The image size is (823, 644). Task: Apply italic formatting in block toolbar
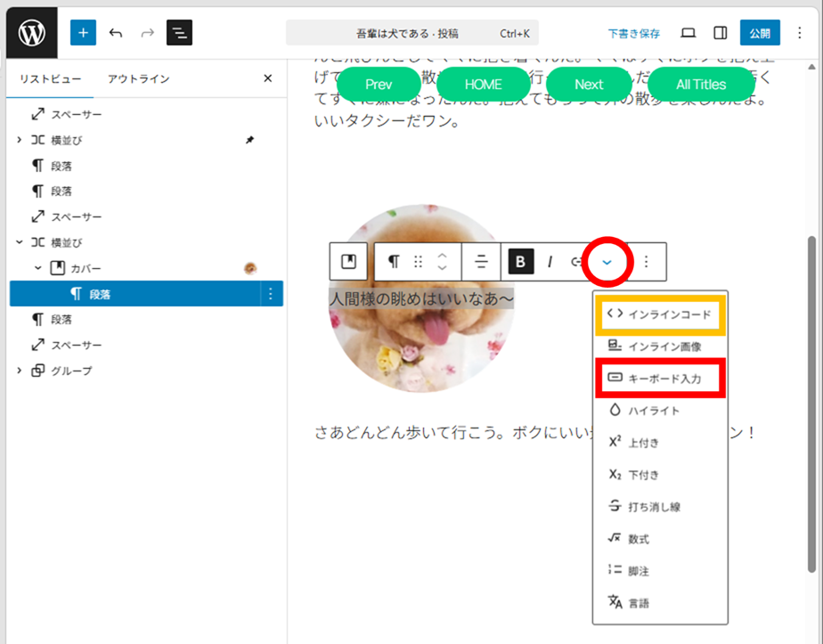550,262
